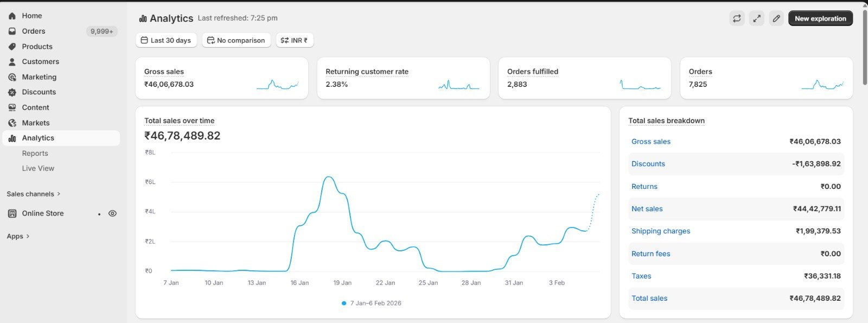Click the ₹44,42,779.11 net sales value

pos(817,209)
